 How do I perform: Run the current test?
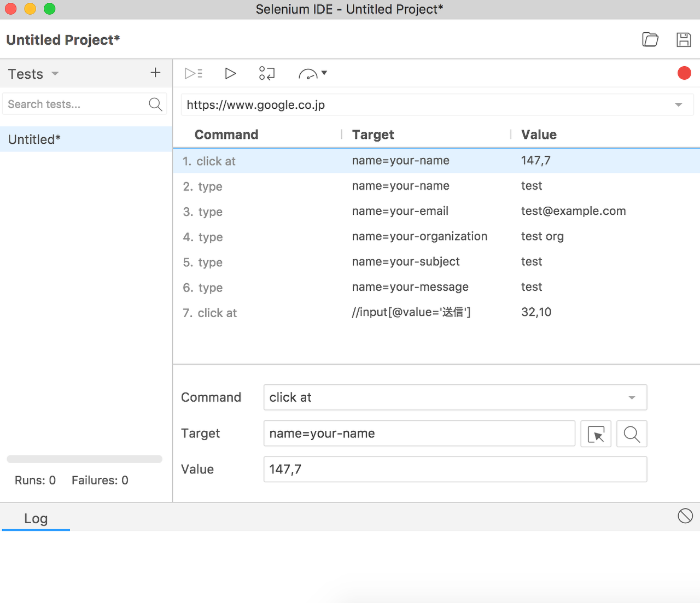[x=230, y=73]
